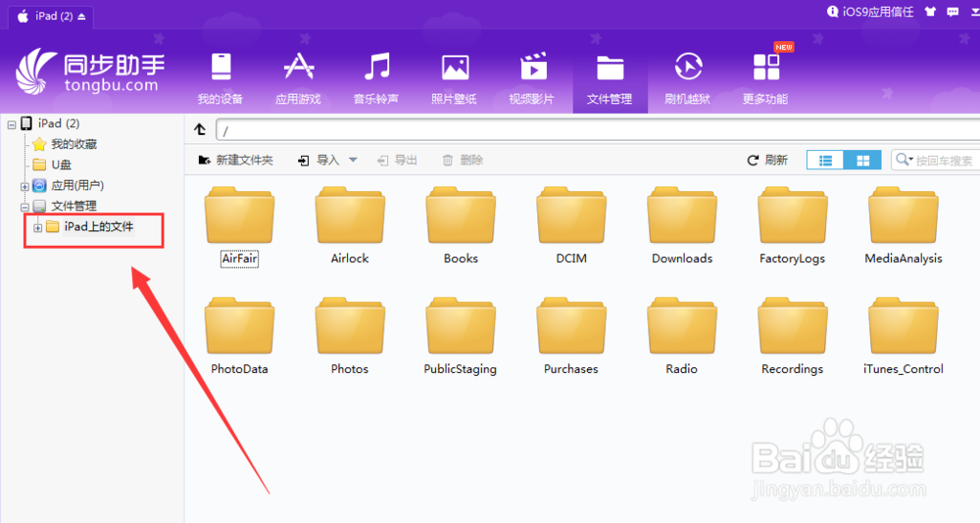Click Import (导入) button
Viewport: 980px width, 523px height.
(318, 161)
